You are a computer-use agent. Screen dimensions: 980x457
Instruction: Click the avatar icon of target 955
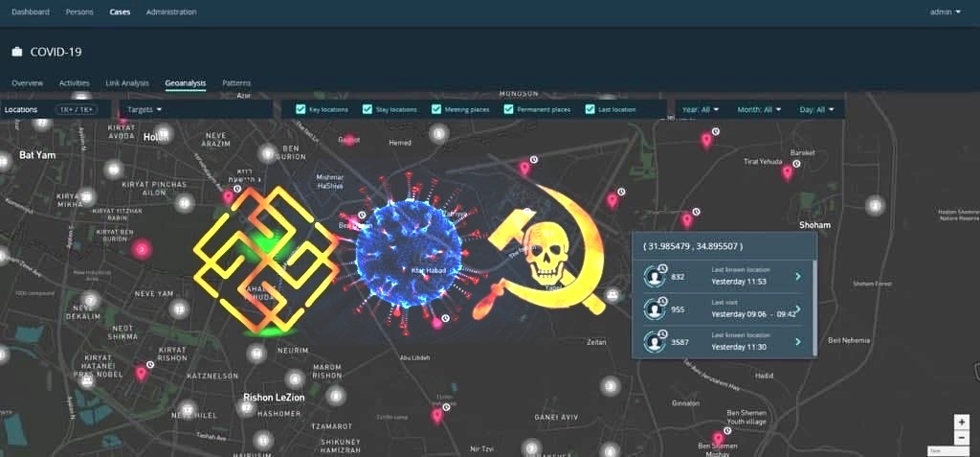click(x=655, y=308)
